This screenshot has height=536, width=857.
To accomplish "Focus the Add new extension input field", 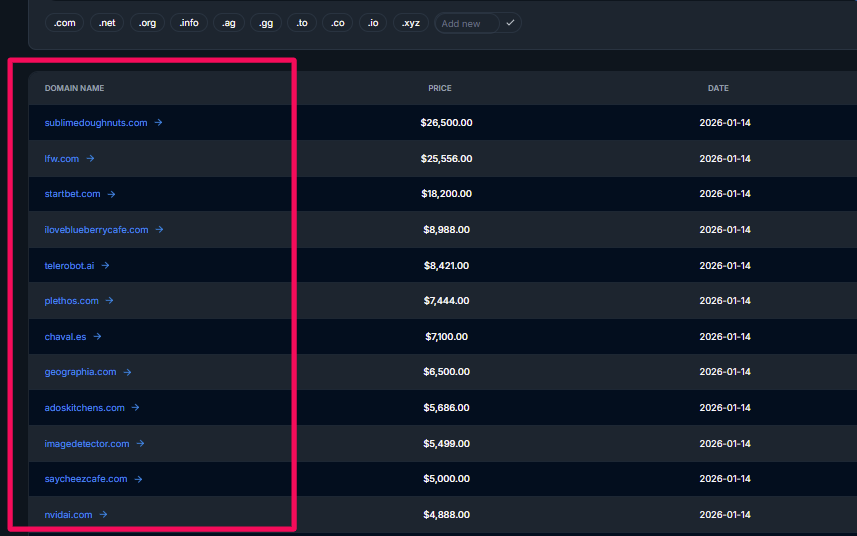I will coord(467,23).
